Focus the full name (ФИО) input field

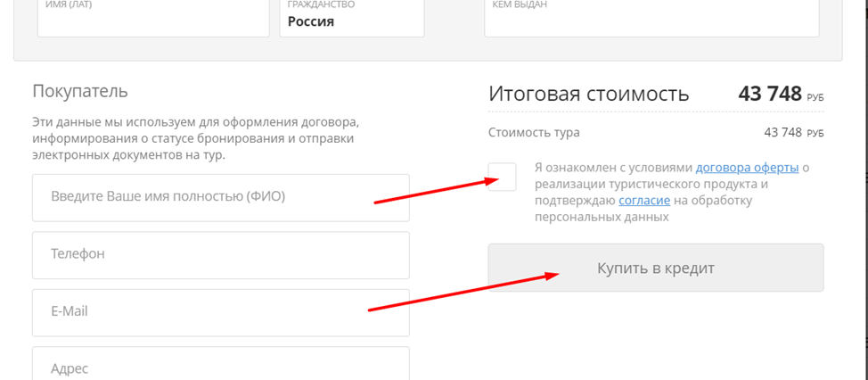pyautogui.click(x=220, y=197)
